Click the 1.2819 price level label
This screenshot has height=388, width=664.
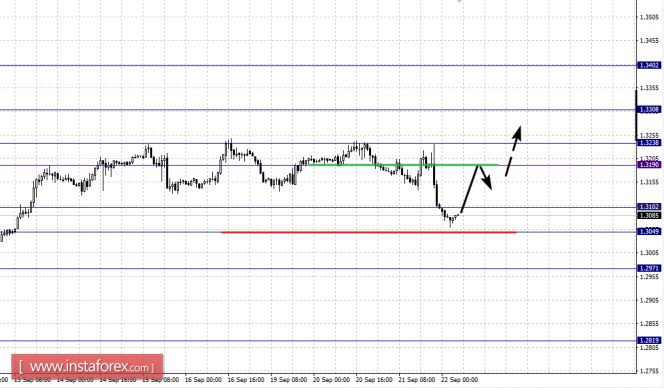649,341
